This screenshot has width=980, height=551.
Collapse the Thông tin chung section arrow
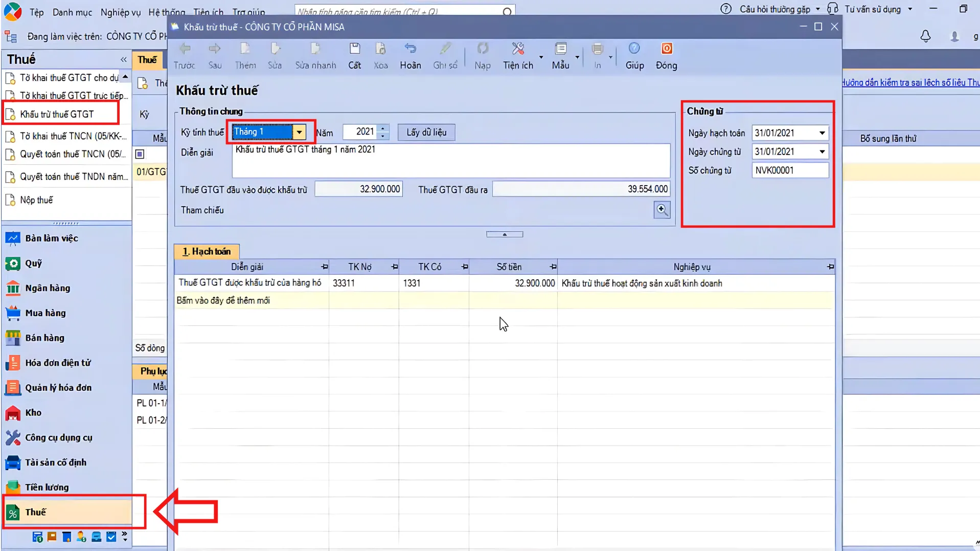pos(505,234)
